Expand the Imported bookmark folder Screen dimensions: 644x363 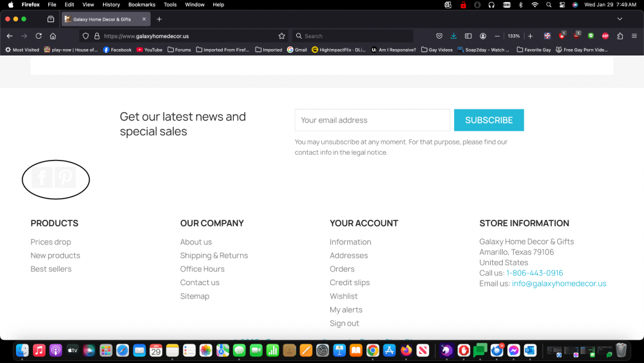(269, 50)
